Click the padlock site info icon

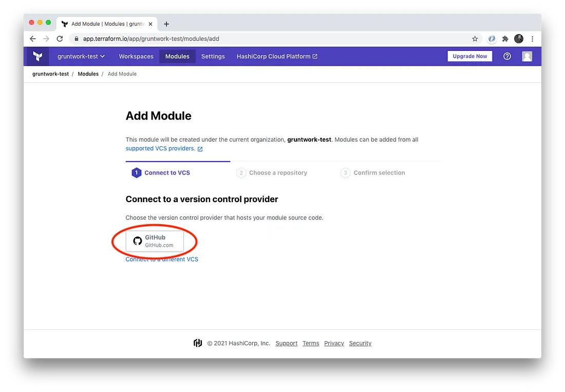tap(77, 38)
